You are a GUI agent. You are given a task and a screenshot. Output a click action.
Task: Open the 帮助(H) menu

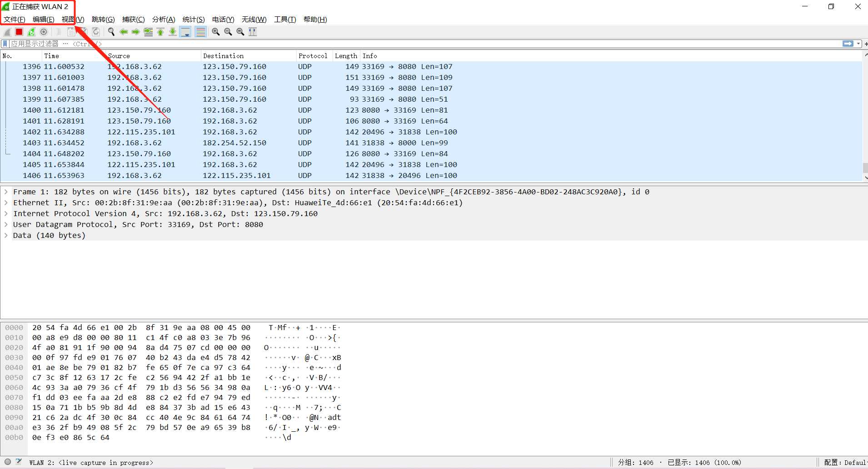coord(315,20)
